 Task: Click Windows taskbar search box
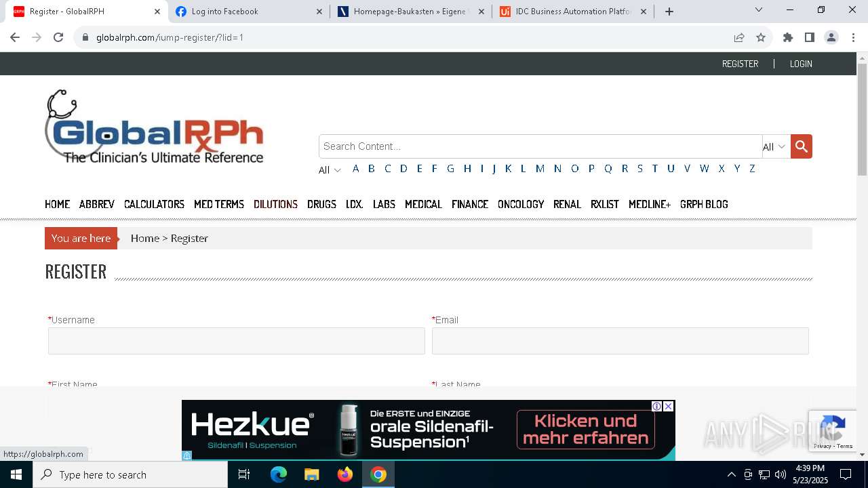[x=130, y=474]
